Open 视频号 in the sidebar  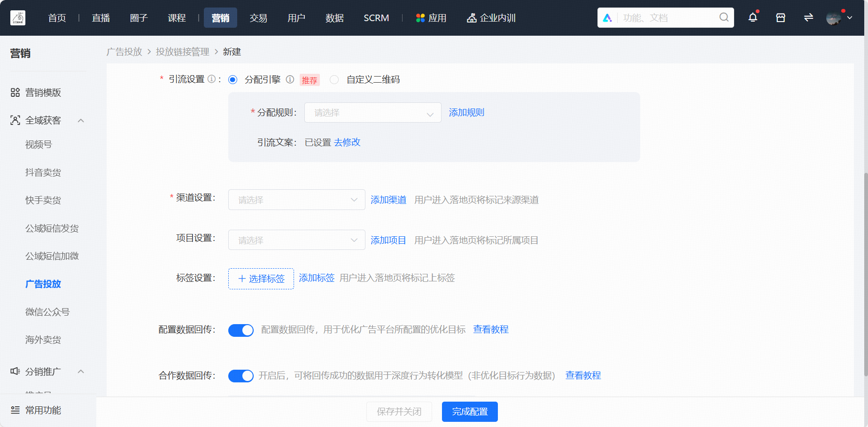pyautogui.click(x=39, y=144)
